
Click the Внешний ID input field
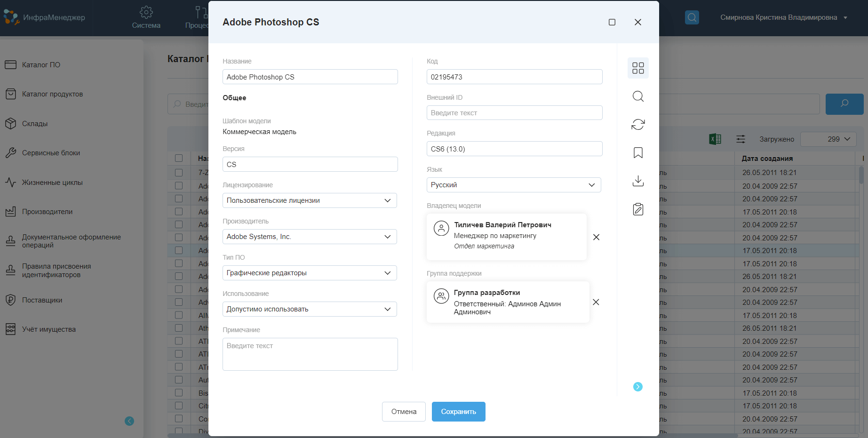[x=514, y=113]
